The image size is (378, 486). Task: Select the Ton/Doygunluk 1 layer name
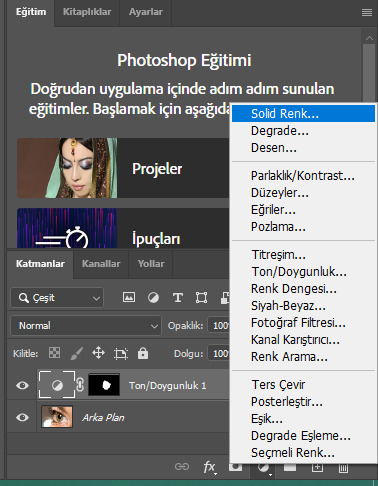(x=168, y=386)
